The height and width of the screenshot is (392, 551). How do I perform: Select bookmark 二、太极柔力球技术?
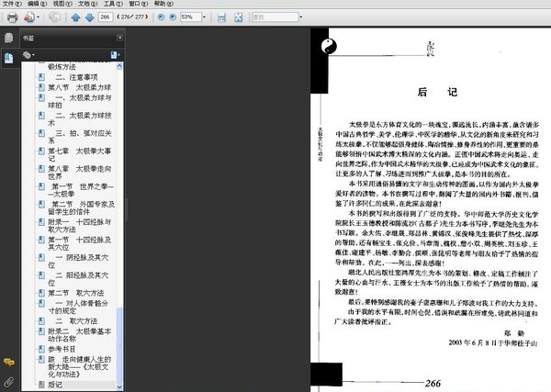click(x=79, y=119)
